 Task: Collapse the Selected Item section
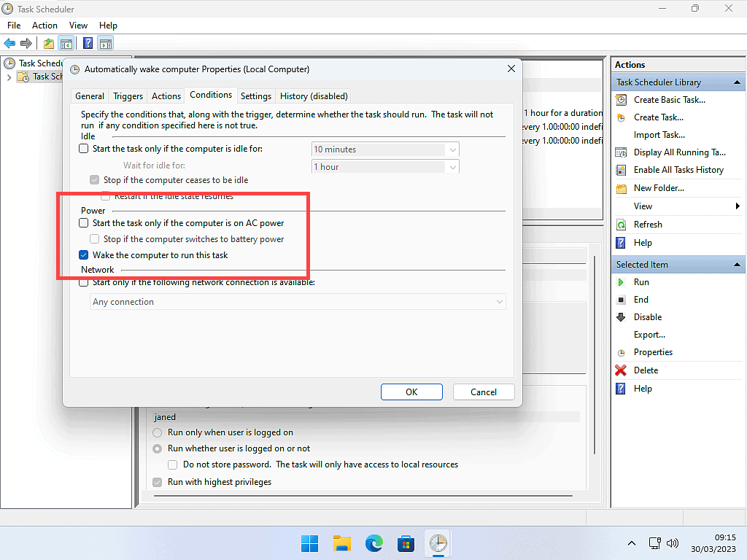[738, 265]
